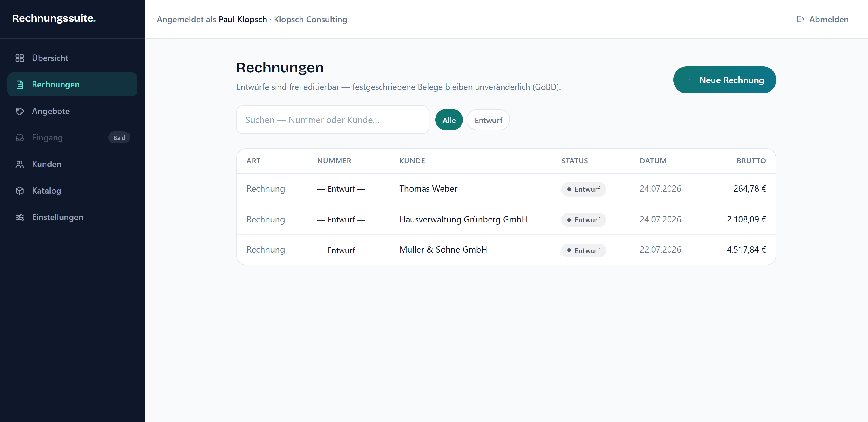Click the NUMMER column header

[334, 161]
